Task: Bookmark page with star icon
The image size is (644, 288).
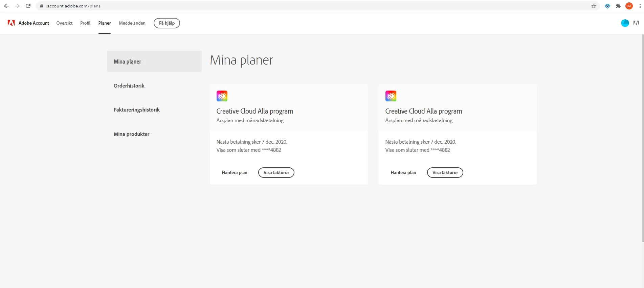Action: coord(594,6)
